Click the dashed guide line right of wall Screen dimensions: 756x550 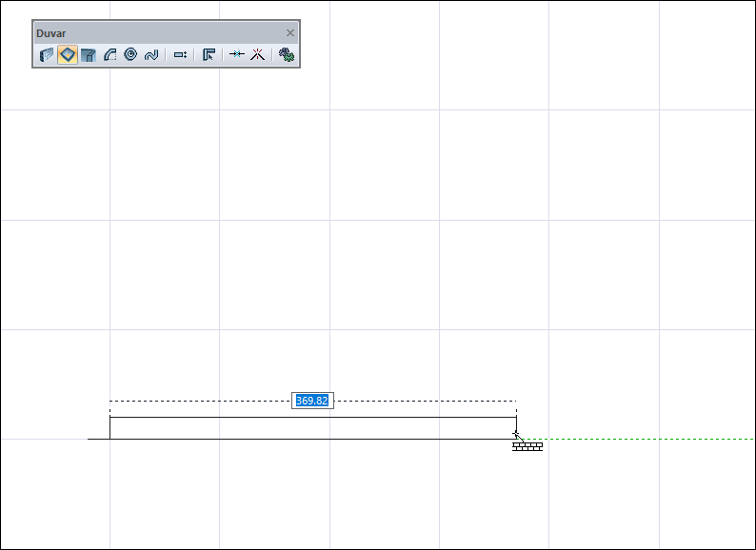[x=647, y=439]
